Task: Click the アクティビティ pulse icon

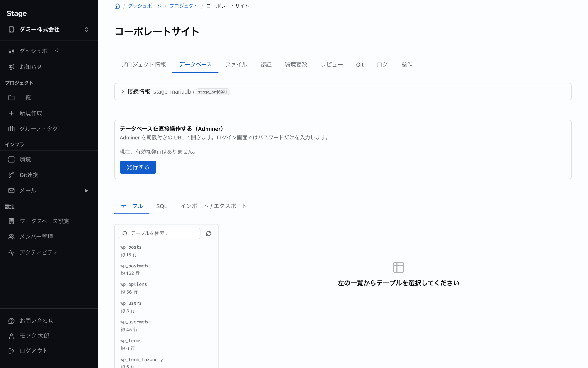Action: click(11, 253)
